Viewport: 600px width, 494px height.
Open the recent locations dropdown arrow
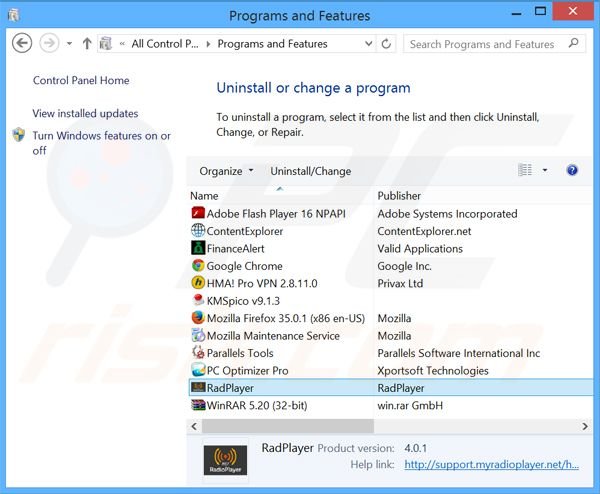coord(69,44)
